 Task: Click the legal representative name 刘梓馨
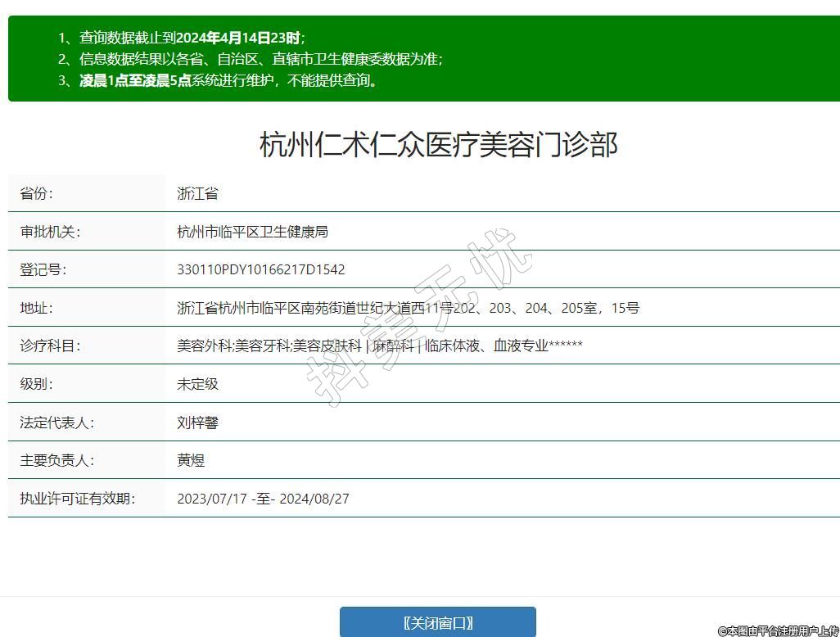coord(197,422)
